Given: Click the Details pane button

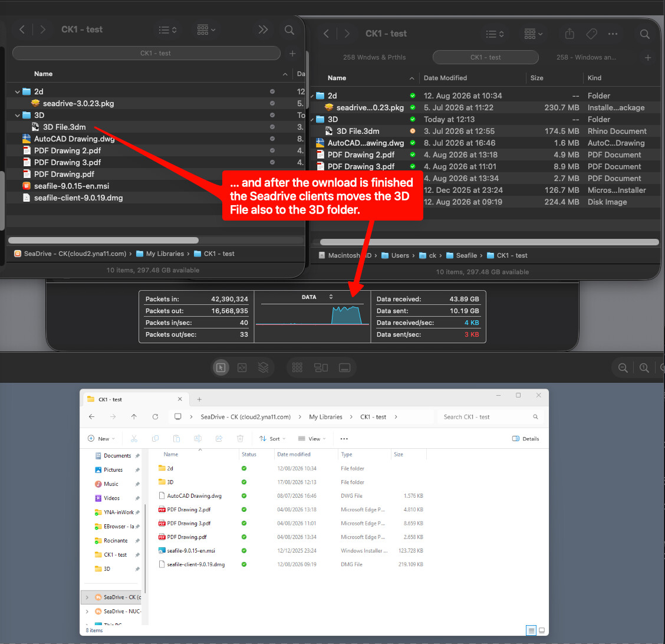Looking at the screenshot, I should point(525,439).
